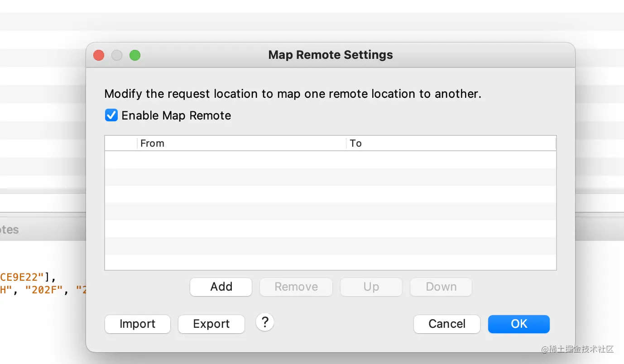Click the blank leftmost column header

click(x=121, y=144)
